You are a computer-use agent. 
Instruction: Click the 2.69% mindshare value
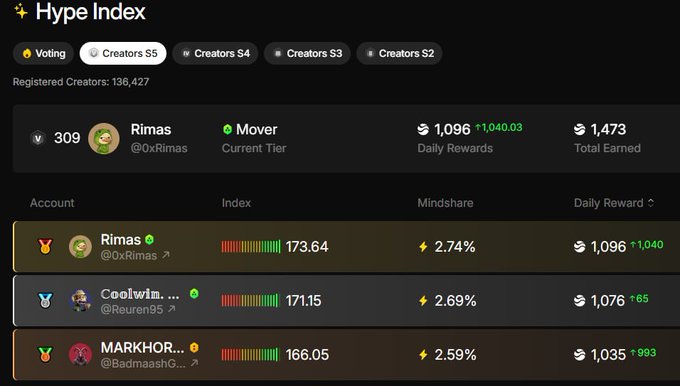pyautogui.click(x=455, y=301)
